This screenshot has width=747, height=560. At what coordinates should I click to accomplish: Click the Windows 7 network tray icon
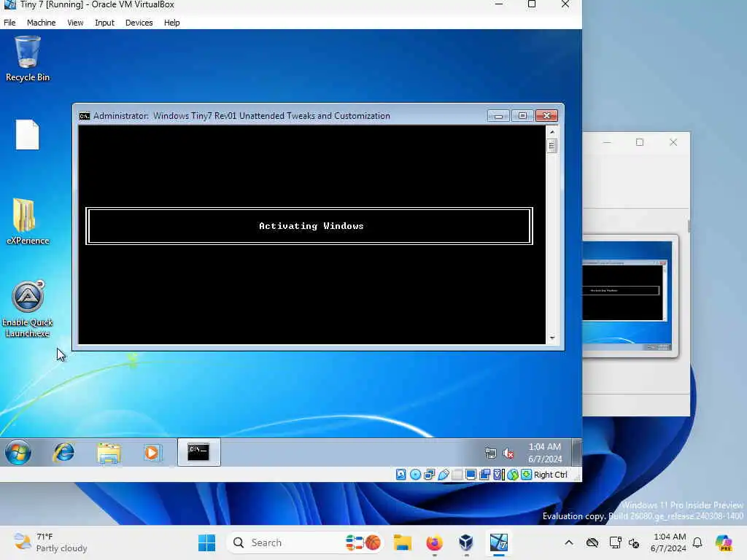(490, 454)
